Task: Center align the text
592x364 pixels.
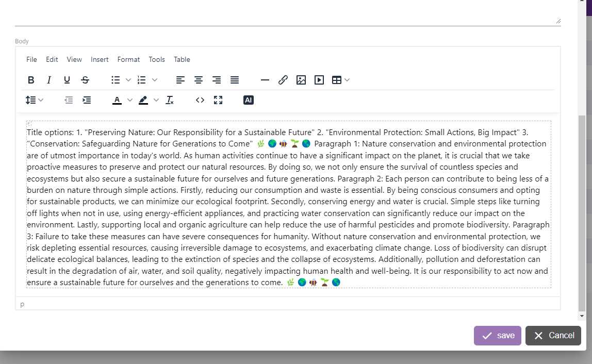Action: click(199, 80)
